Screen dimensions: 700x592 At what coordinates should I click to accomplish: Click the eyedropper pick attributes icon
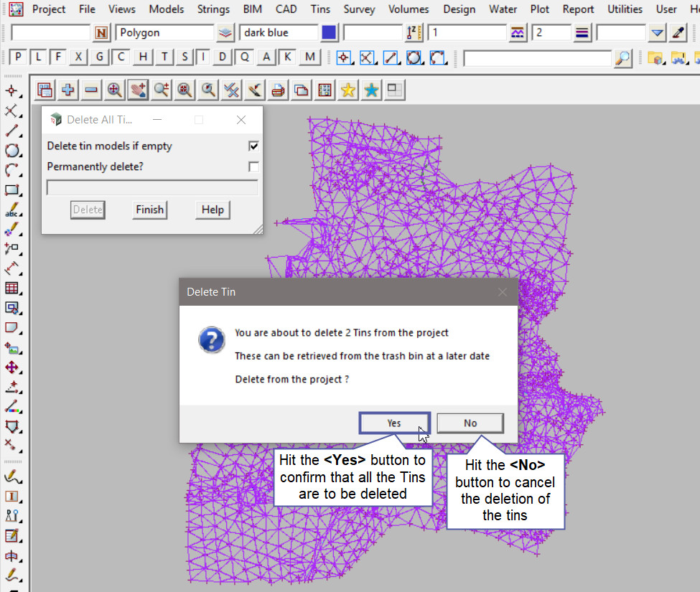[678, 32]
